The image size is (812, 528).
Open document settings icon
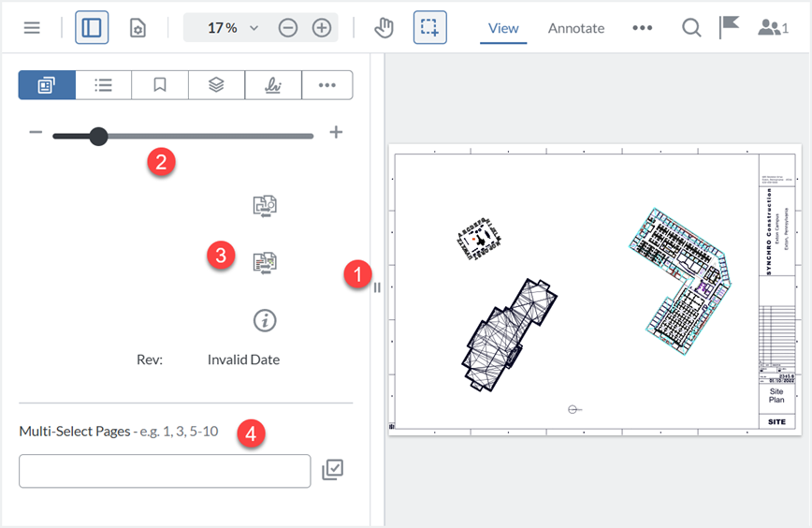pyautogui.click(x=138, y=28)
